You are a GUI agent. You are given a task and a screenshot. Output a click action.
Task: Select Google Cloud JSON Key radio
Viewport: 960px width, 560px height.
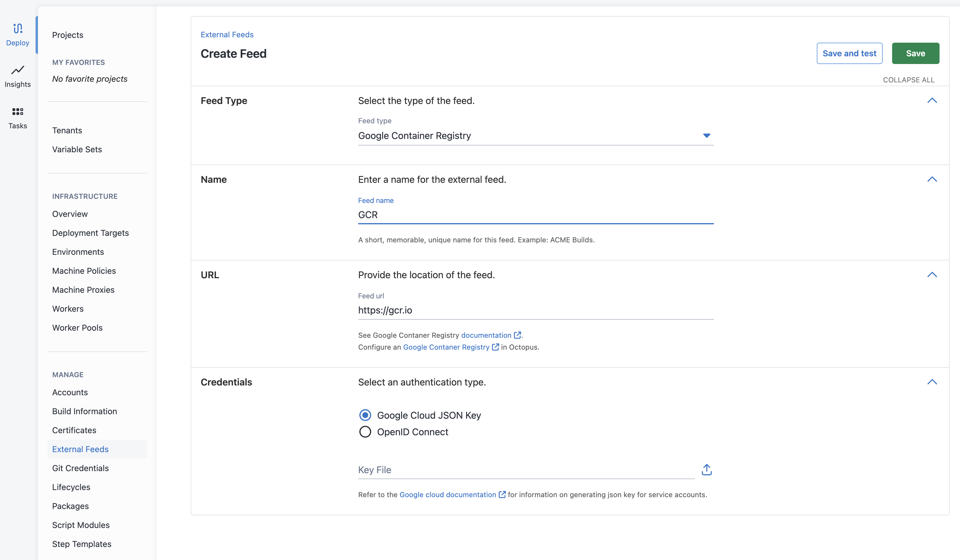pyautogui.click(x=365, y=415)
